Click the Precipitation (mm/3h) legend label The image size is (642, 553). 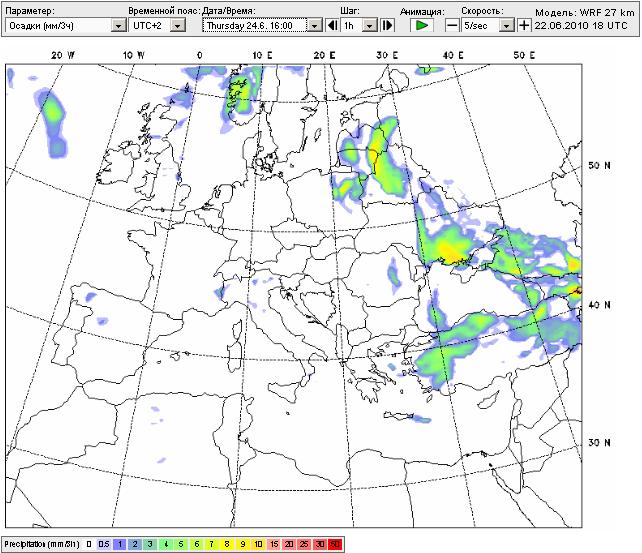[x=42, y=544]
